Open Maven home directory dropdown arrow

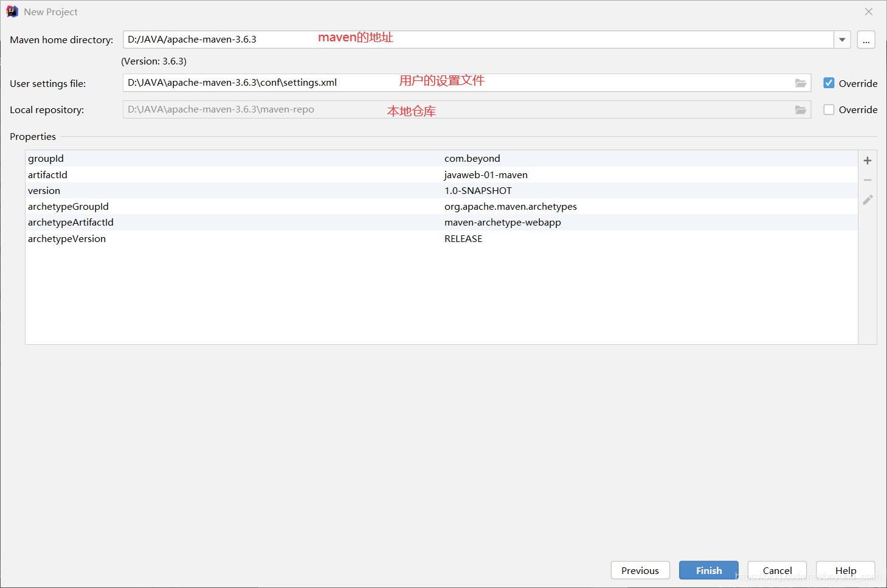tap(842, 40)
